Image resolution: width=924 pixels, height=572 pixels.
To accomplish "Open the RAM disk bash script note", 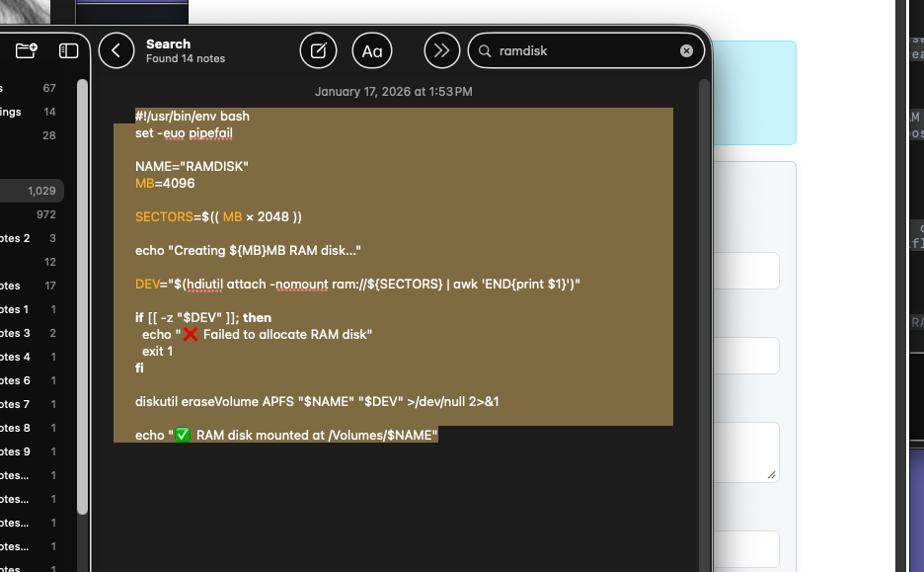I will click(x=395, y=267).
